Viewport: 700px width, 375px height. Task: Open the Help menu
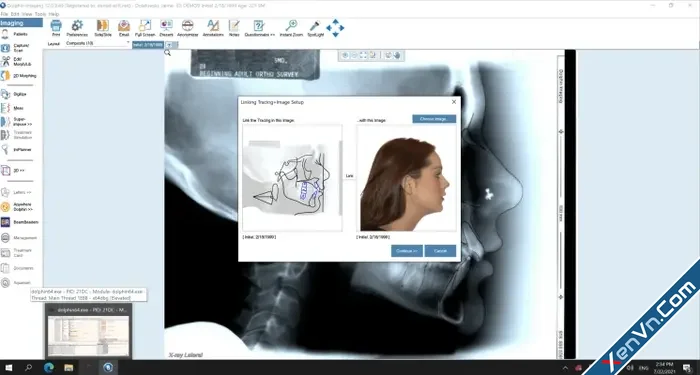point(54,14)
